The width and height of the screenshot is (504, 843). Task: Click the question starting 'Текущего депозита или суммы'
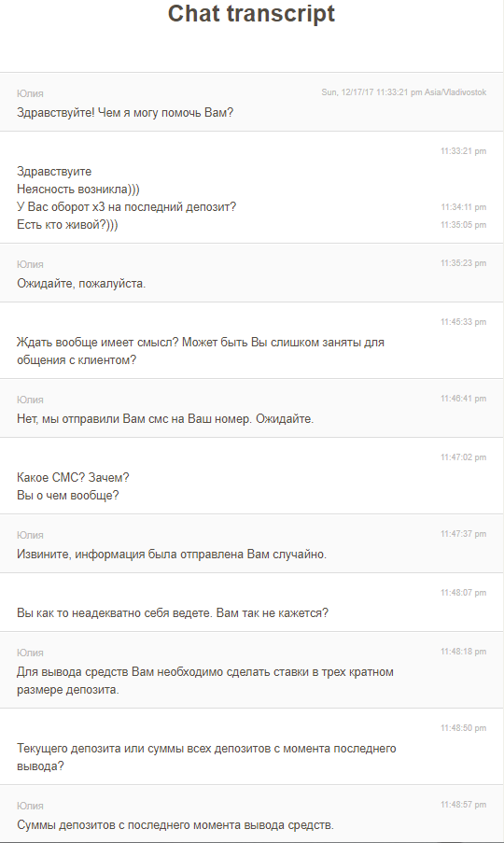click(x=206, y=757)
